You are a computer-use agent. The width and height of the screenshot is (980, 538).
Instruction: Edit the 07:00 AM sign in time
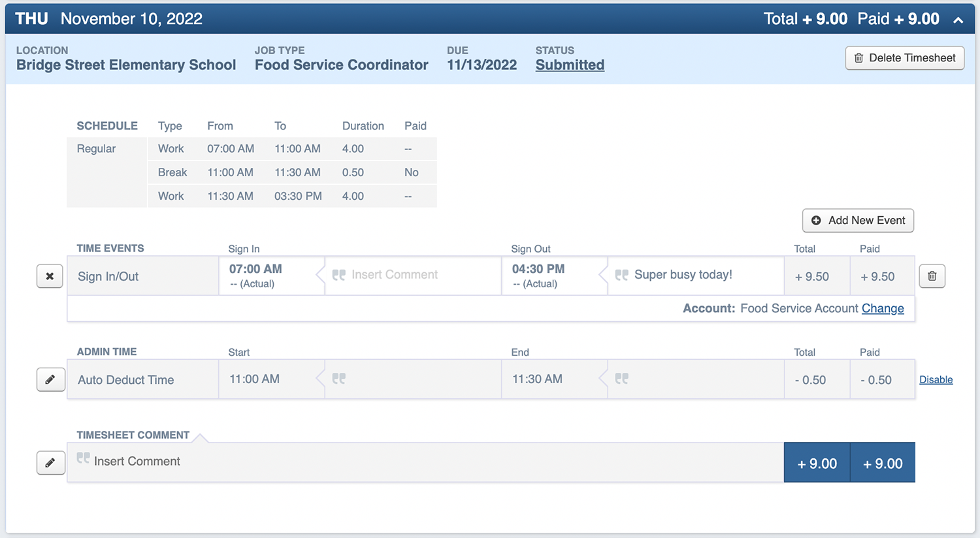pyautogui.click(x=255, y=269)
